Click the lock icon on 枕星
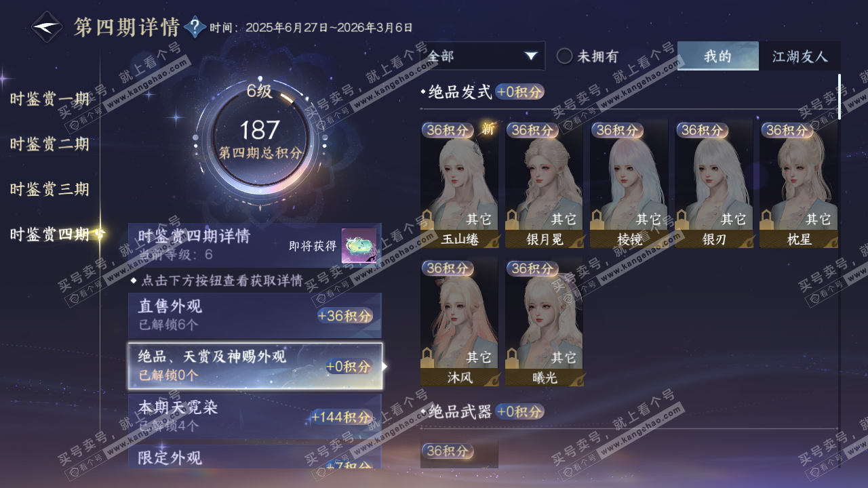This screenshot has height=488, width=868. [x=767, y=220]
